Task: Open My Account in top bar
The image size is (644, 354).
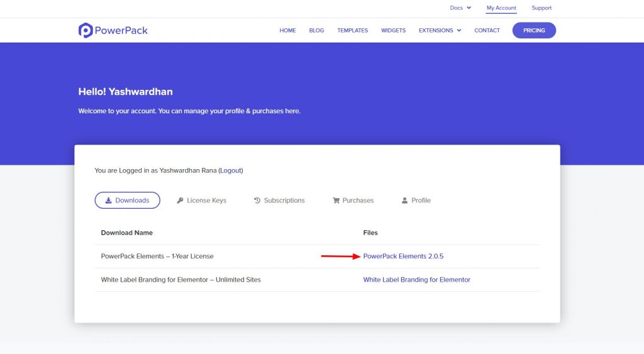Action: pyautogui.click(x=501, y=8)
